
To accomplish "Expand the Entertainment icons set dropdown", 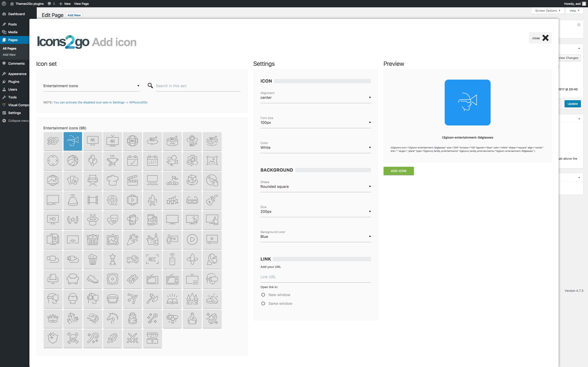I will coord(91,86).
